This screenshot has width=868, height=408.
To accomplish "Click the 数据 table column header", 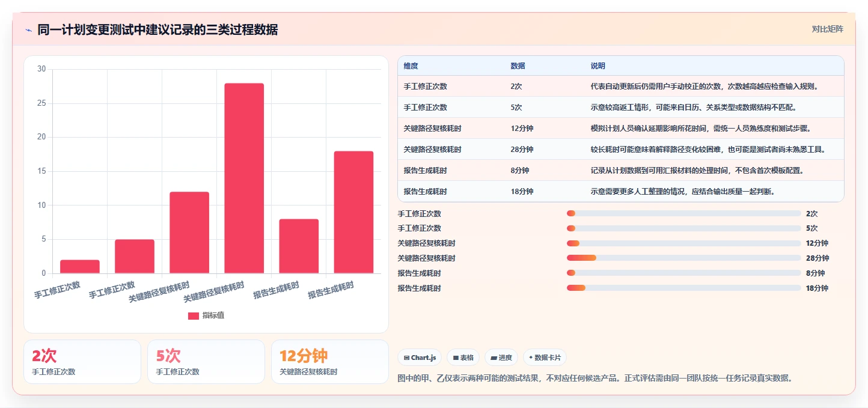I will pyautogui.click(x=518, y=65).
